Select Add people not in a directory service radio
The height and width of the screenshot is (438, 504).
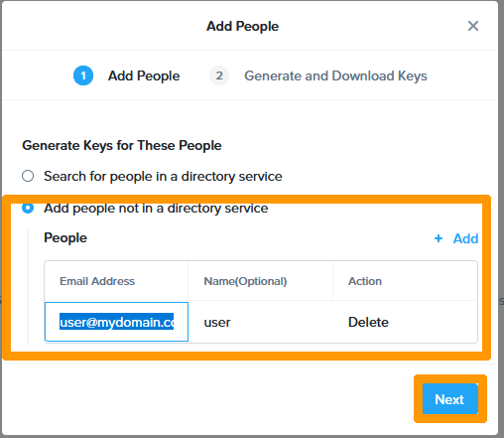point(28,208)
